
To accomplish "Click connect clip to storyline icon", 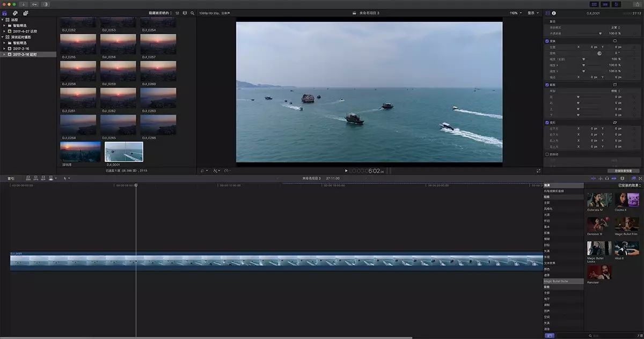I will pos(28,178).
